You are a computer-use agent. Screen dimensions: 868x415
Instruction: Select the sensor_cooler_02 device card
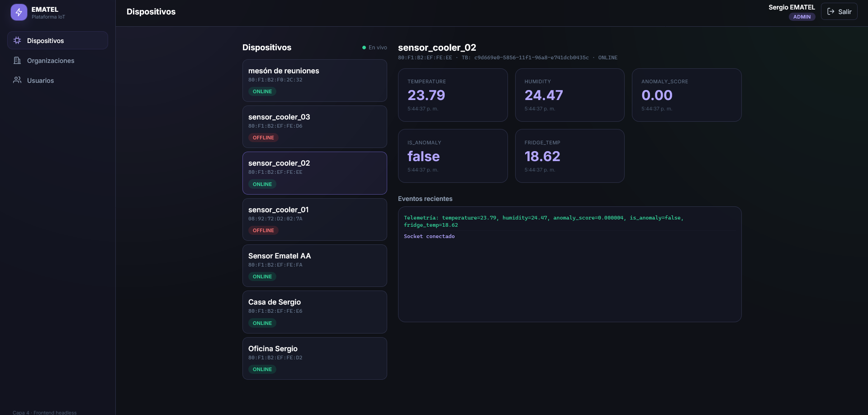(x=315, y=173)
